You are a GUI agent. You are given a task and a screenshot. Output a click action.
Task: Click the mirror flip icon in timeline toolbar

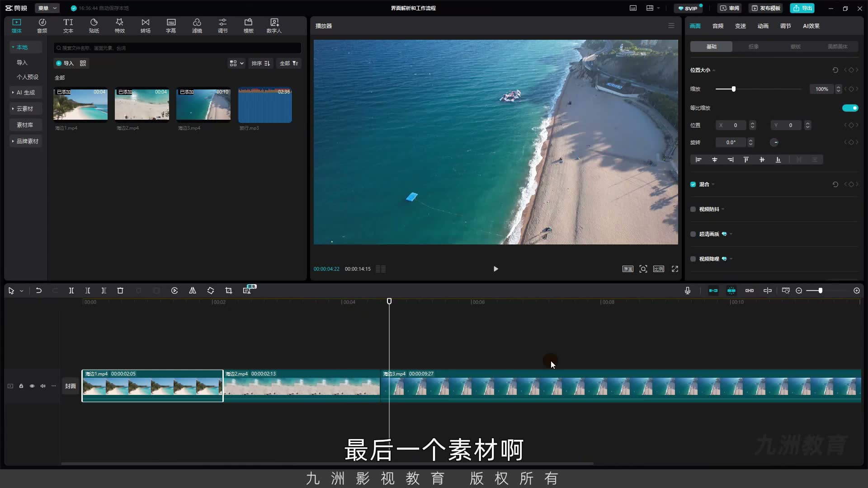[x=193, y=291]
